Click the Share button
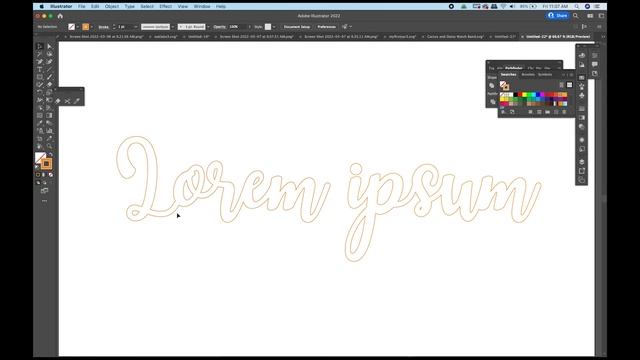This screenshot has height=360, width=640. tap(558, 16)
